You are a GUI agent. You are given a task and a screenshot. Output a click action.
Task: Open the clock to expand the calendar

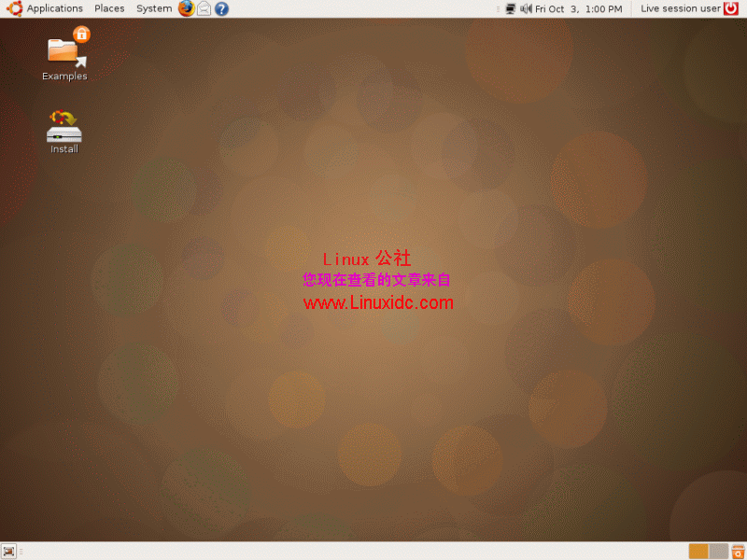pos(576,8)
